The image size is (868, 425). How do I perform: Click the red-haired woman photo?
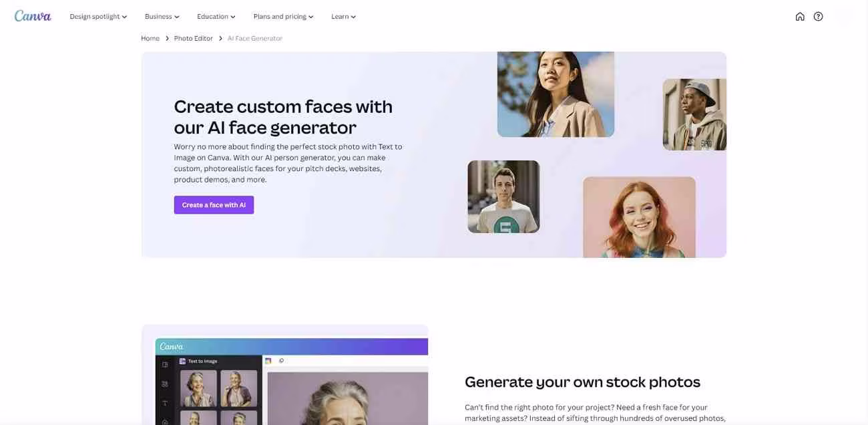click(639, 217)
